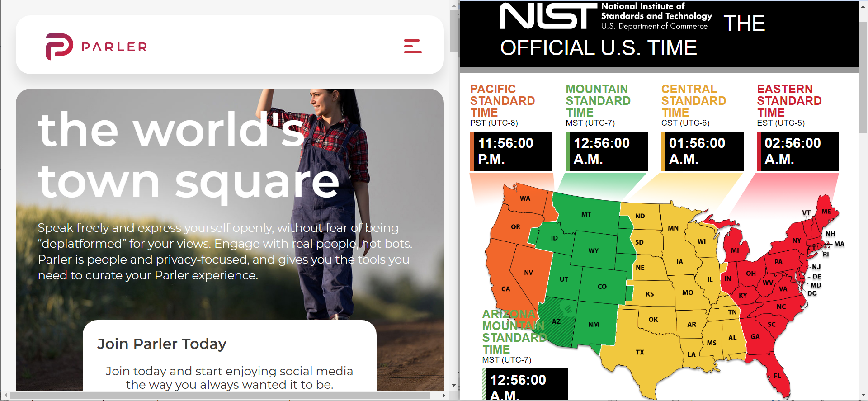Click the "EASTERN STANDARD TIME" heading

pos(789,100)
